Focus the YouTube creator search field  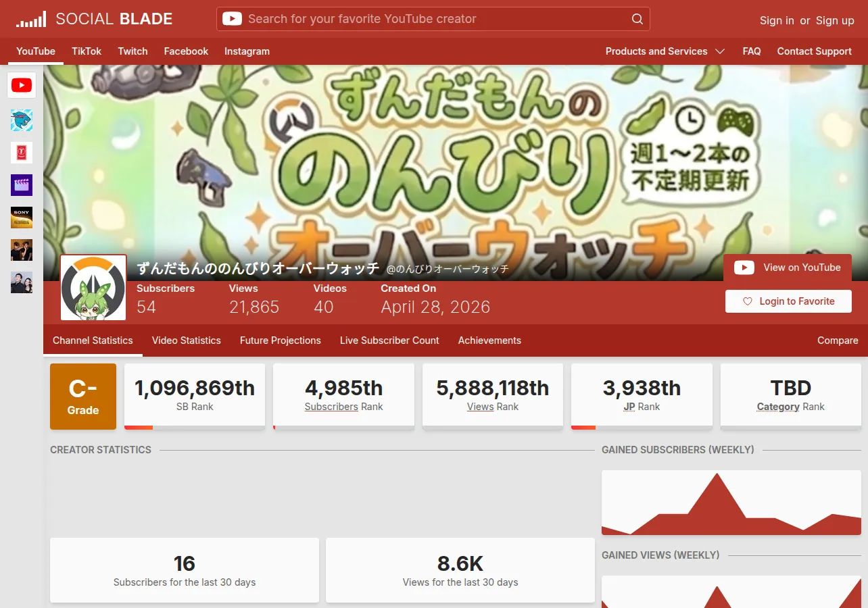click(433, 19)
